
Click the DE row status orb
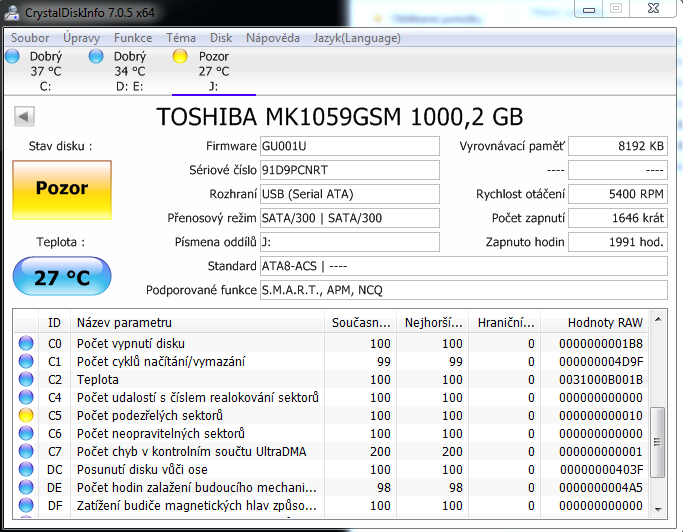coord(26,488)
